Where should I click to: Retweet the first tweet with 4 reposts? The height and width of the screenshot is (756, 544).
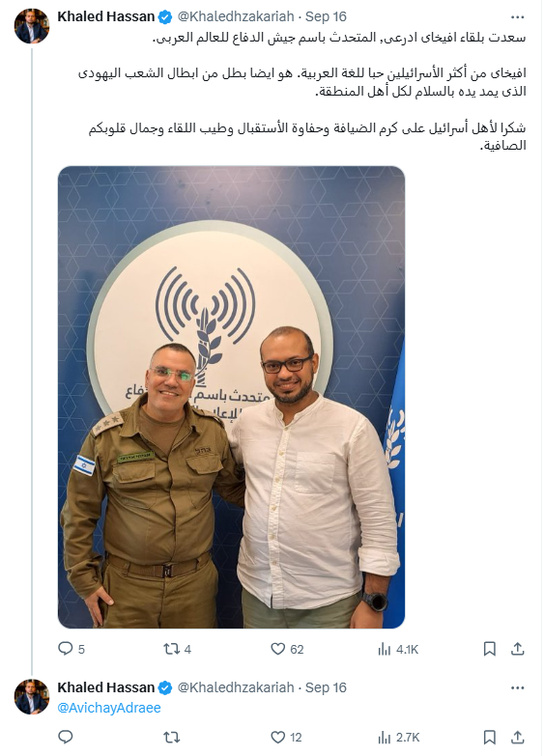tap(177, 649)
